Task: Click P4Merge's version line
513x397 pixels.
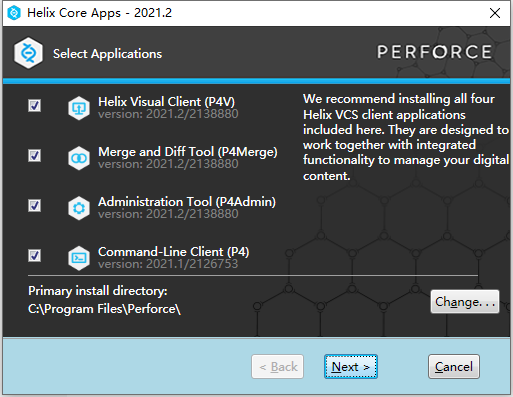Action: pos(168,164)
